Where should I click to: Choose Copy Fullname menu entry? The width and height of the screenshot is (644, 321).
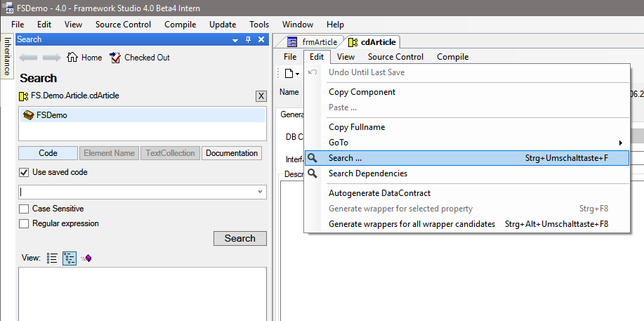[x=467, y=127]
